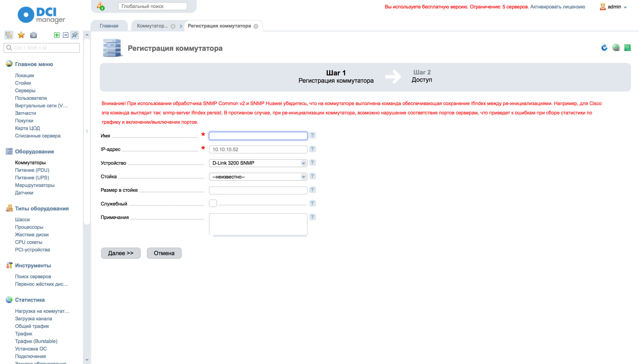This screenshot has width=639, height=364.
Task: Switch to the Главная tab
Action: point(109,26)
